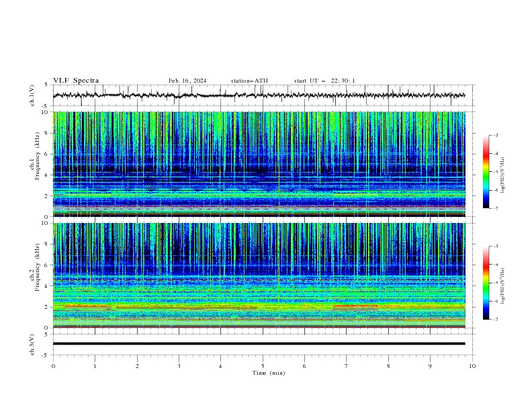Click the "10" tick on the time axis
The width and height of the screenshot is (532, 411).
click(472, 366)
